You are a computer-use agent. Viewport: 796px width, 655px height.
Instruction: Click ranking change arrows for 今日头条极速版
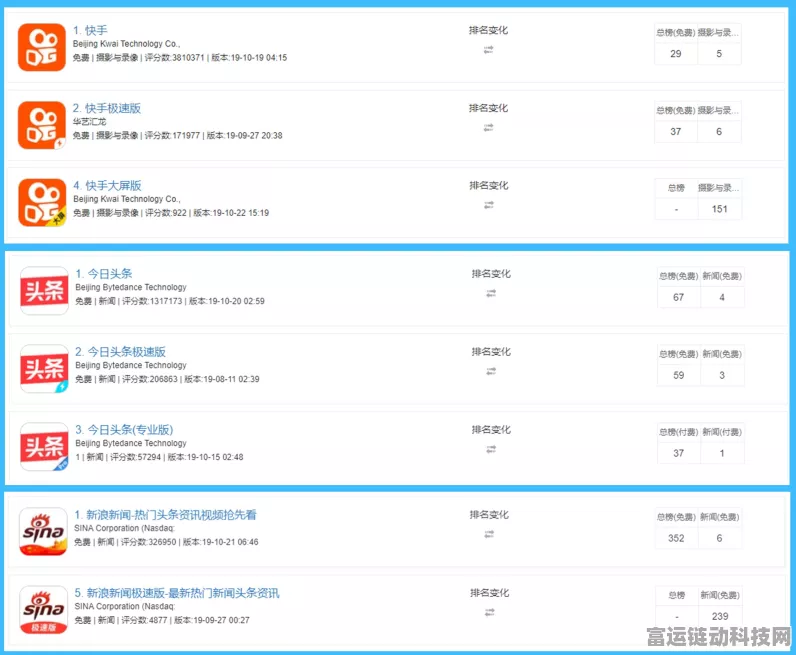point(491,372)
